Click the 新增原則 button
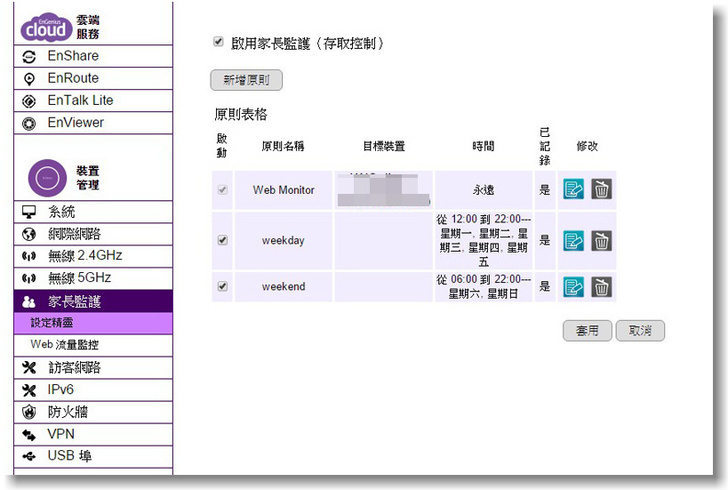The width and height of the screenshot is (728, 490). (247, 80)
